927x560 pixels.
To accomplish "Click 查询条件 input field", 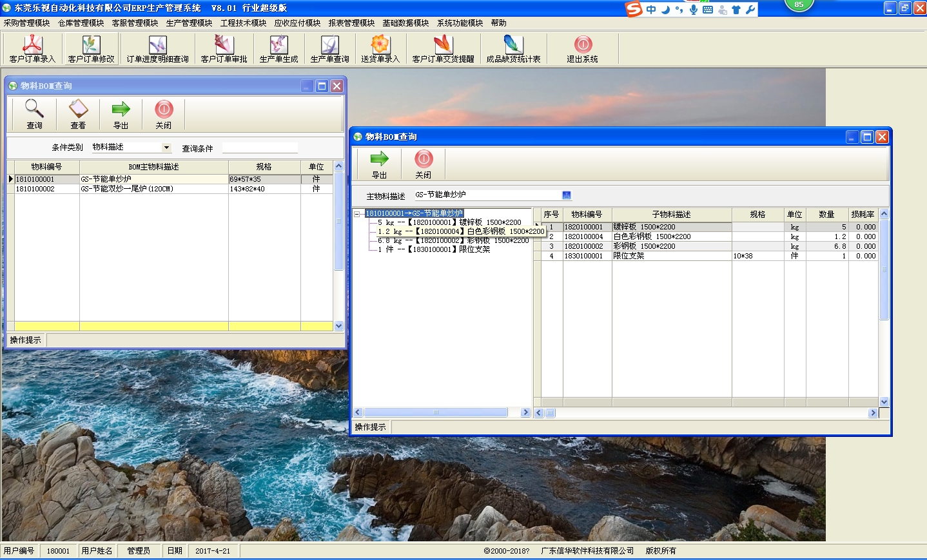I will pos(260,148).
